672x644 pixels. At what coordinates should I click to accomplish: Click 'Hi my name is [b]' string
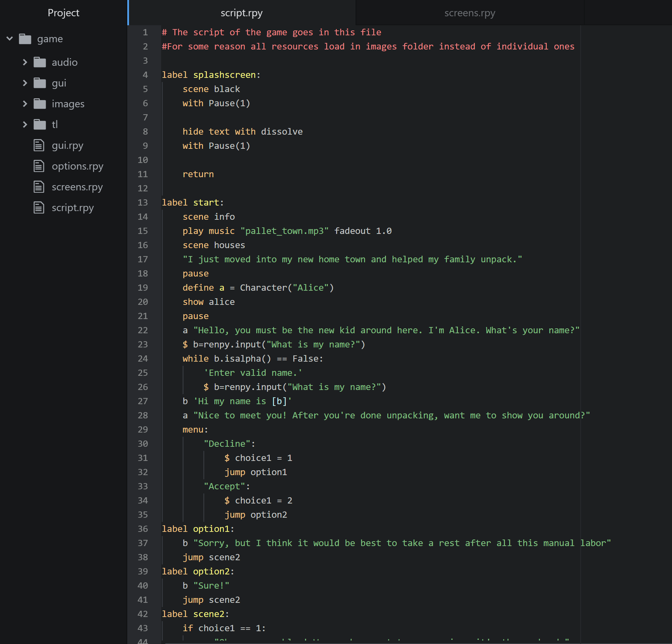click(x=242, y=401)
